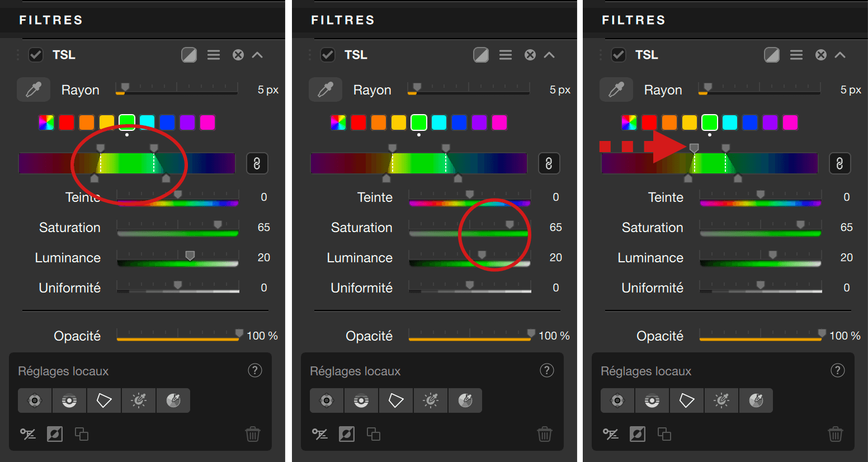Select the all-colors rainbow swatch in left panel
This screenshot has width=868, height=462.
tap(46, 122)
